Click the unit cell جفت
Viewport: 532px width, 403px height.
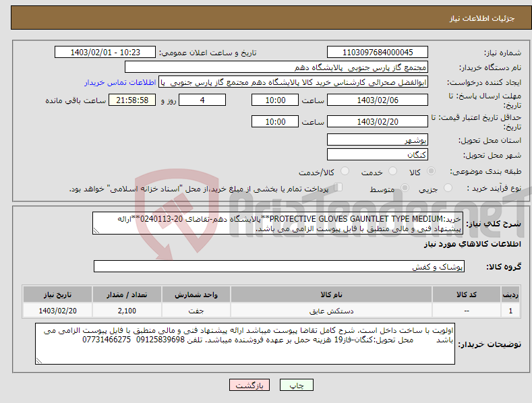(x=196, y=311)
